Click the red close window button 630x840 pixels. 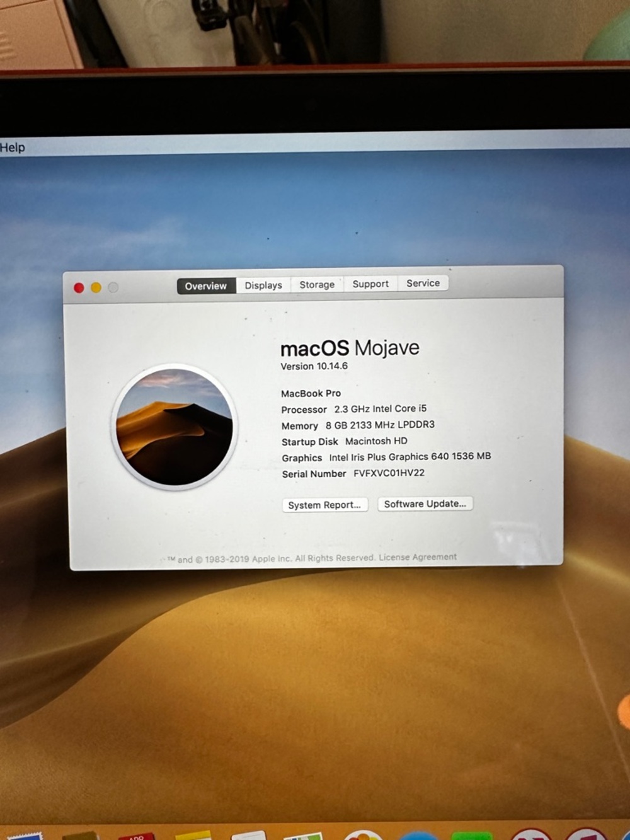(x=79, y=288)
